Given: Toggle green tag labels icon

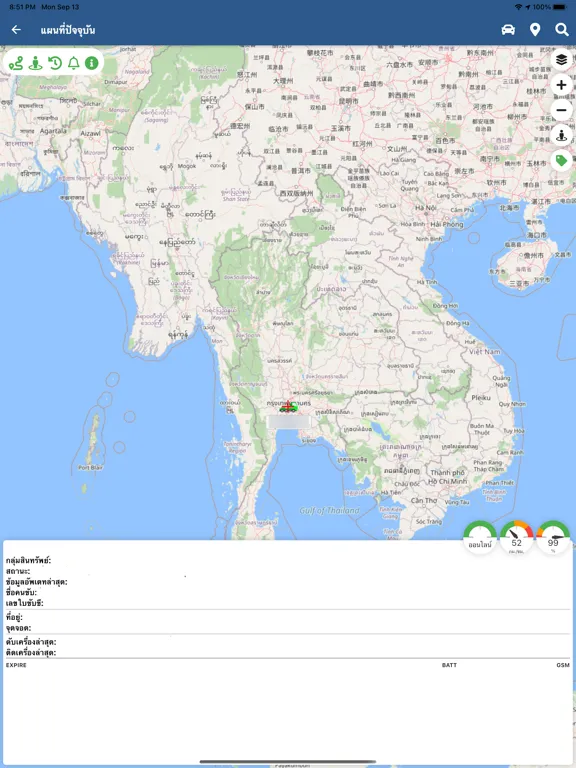Looking at the screenshot, I should coord(561,161).
